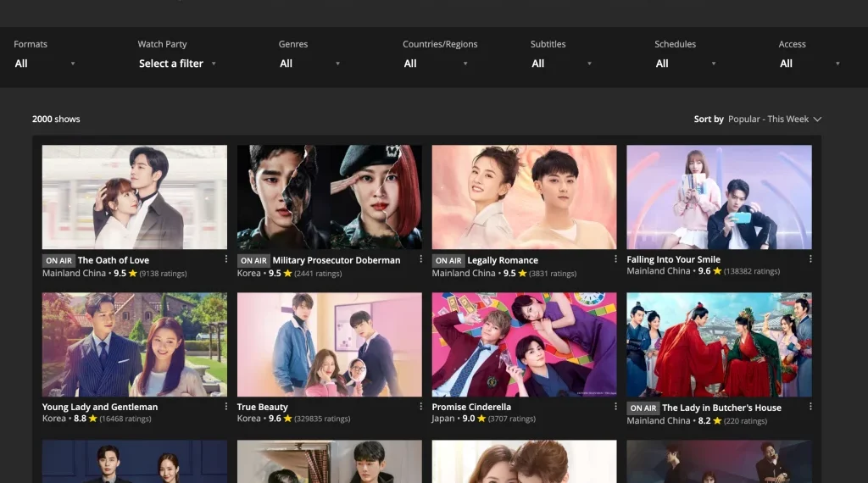Expand the Genres filter dropdown

click(x=309, y=64)
